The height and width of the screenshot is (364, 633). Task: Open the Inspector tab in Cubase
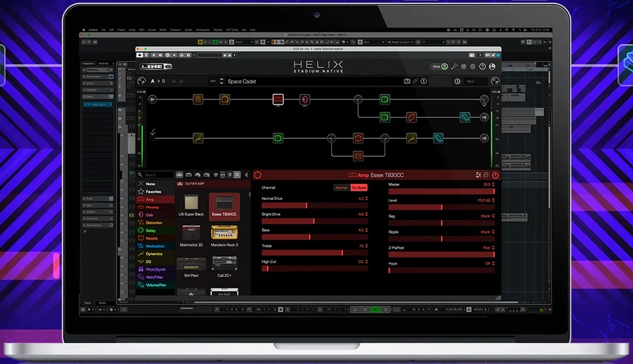[x=88, y=64]
